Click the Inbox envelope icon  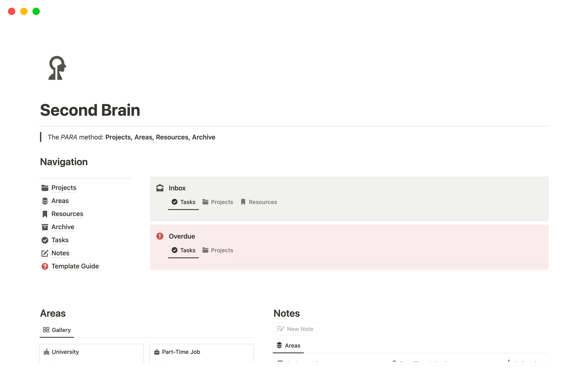(160, 188)
